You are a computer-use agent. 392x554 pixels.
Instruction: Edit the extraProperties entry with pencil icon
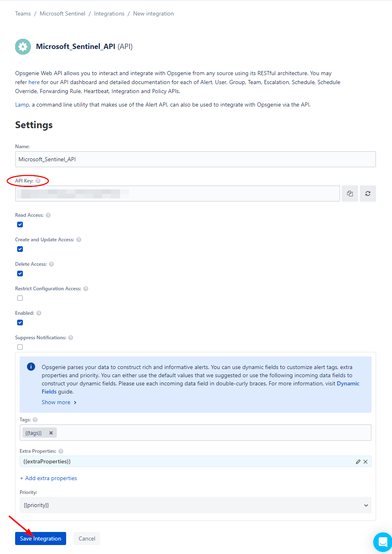pos(358,462)
